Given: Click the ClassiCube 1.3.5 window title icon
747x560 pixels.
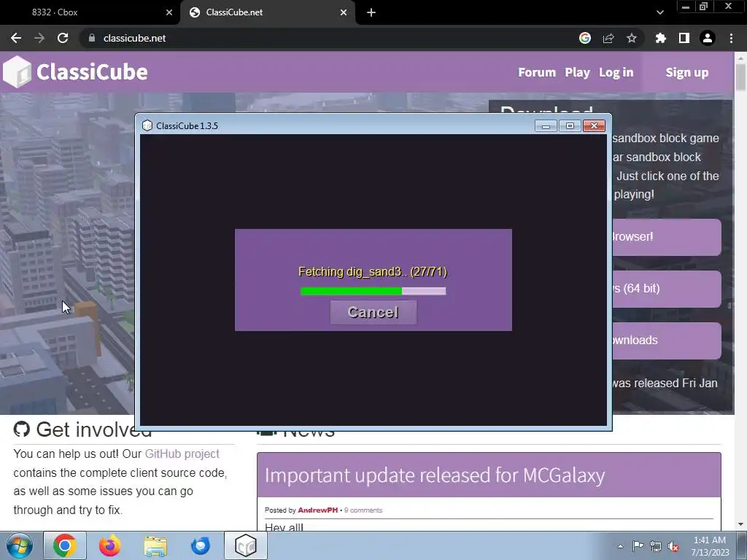Looking at the screenshot, I should 147,125.
